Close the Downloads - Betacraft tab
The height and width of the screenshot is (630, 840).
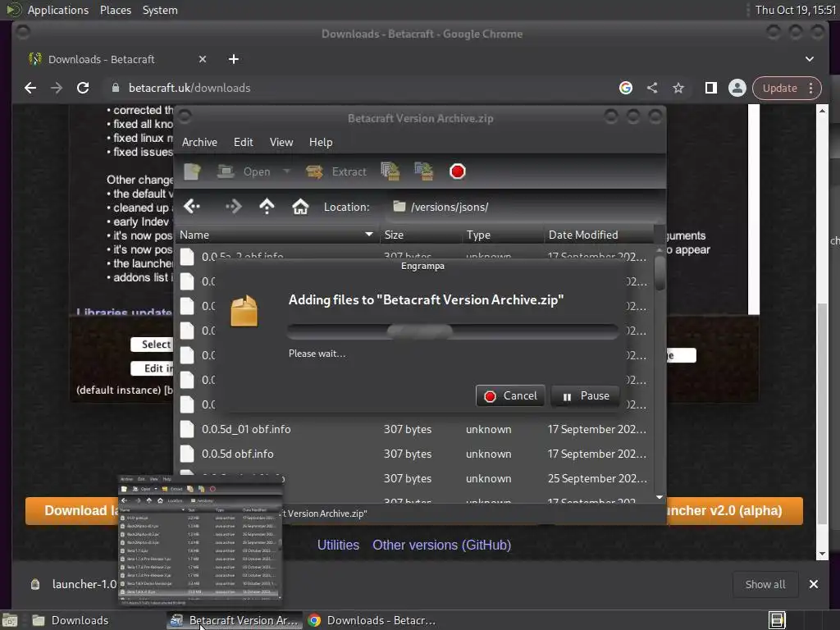[x=203, y=59]
